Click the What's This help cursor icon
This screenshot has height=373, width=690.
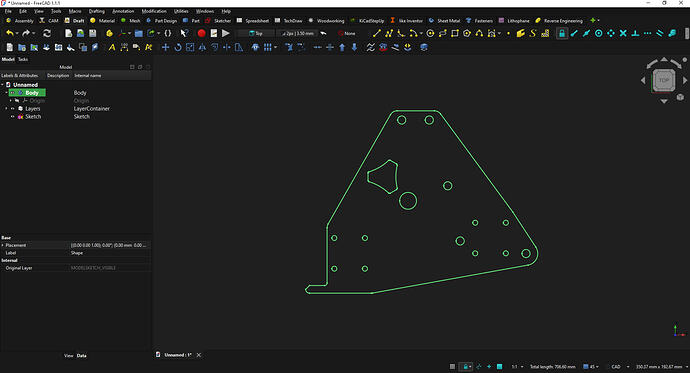(184, 33)
